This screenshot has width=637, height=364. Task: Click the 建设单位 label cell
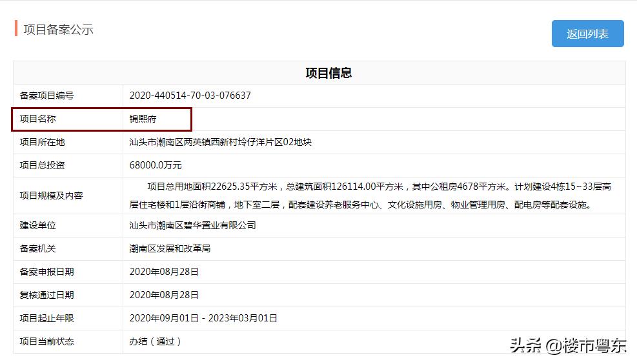click(38, 225)
